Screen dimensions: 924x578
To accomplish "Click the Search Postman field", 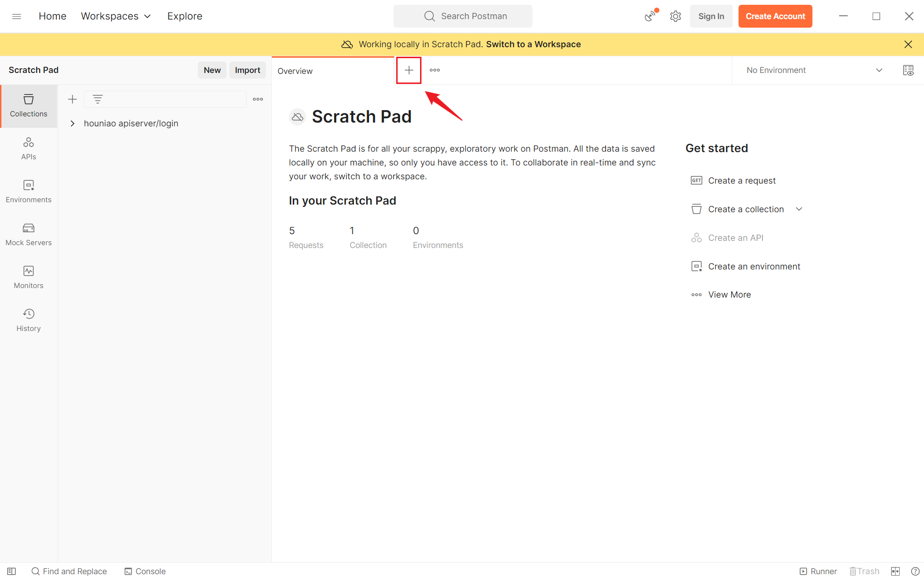I will (x=462, y=16).
